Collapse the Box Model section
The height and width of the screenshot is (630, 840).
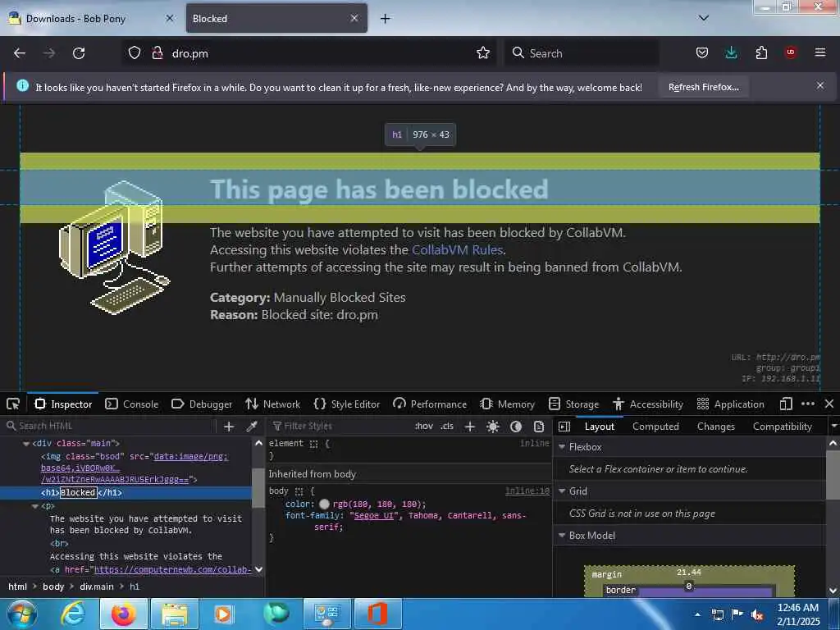(x=562, y=535)
